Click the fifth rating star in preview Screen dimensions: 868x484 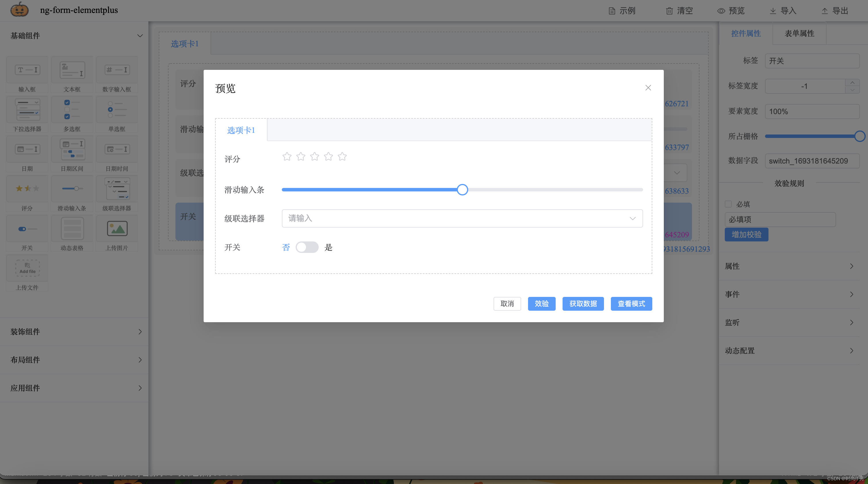pyautogui.click(x=342, y=156)
